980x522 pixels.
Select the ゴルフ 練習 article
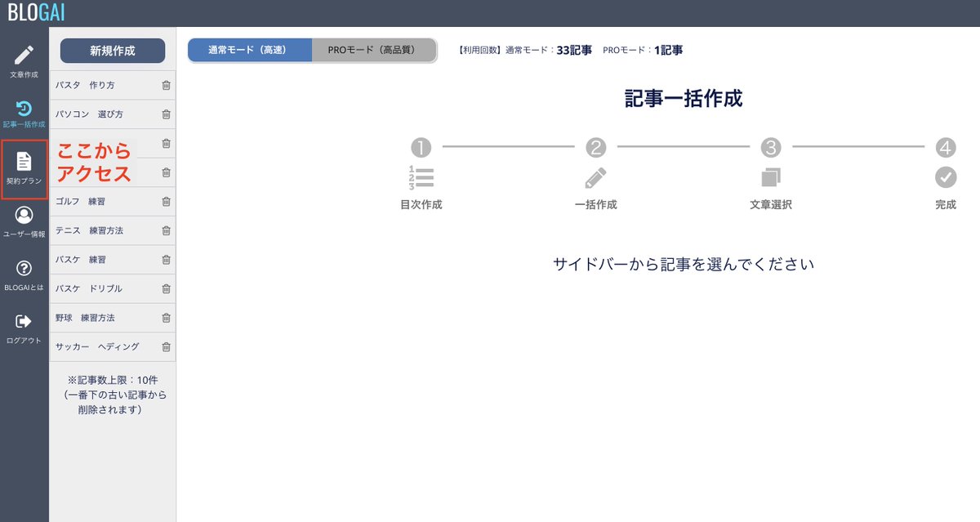click(113, 201)
